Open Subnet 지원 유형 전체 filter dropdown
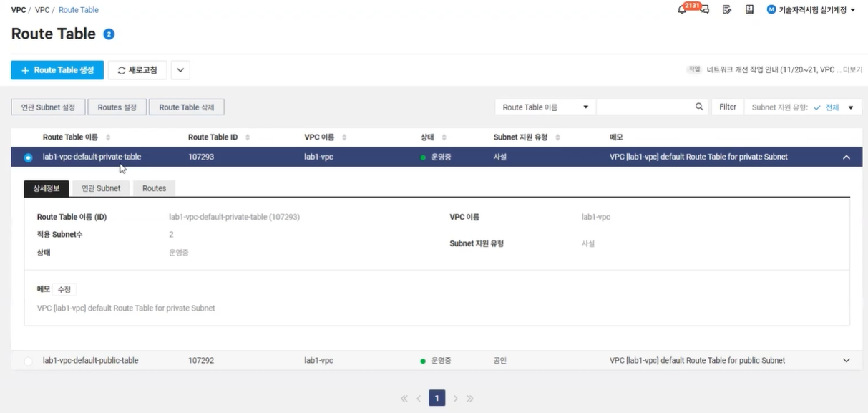The width and height of the screenshot is (868, 413). click(x=802, y=107)
